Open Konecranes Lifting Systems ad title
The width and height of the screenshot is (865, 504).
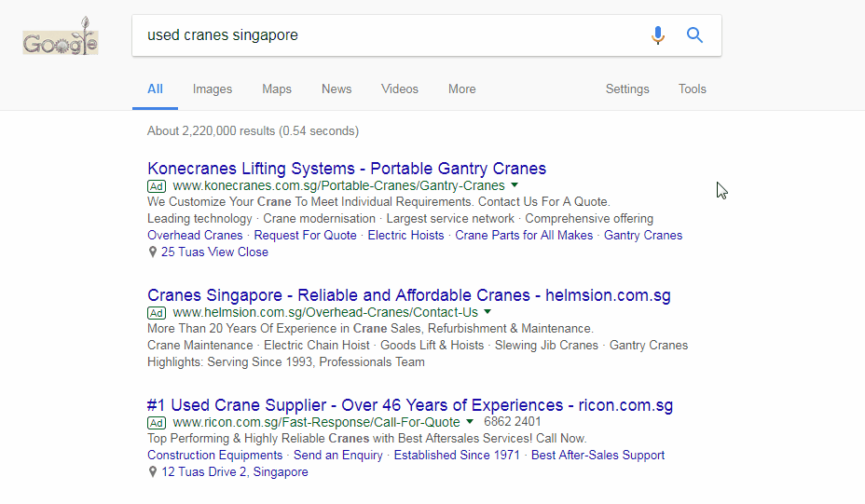click(347, 169)
